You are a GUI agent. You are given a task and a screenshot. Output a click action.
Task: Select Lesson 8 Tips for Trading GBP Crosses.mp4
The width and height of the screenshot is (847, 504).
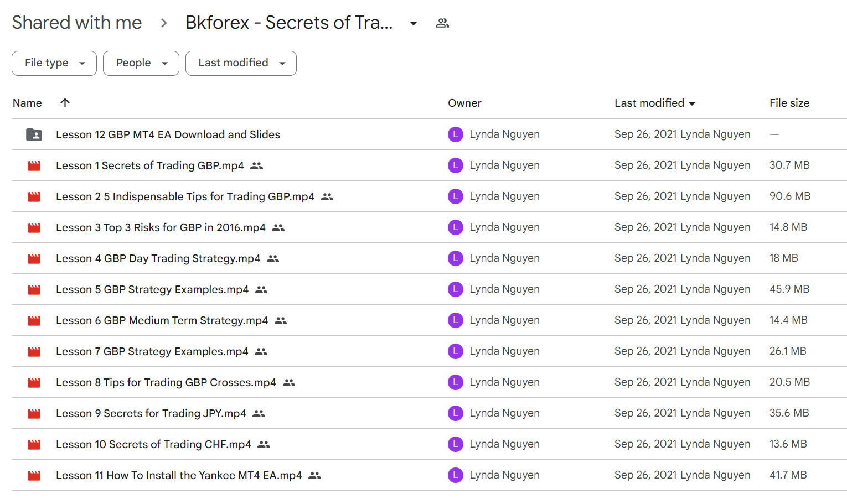[x=166, y=382]
